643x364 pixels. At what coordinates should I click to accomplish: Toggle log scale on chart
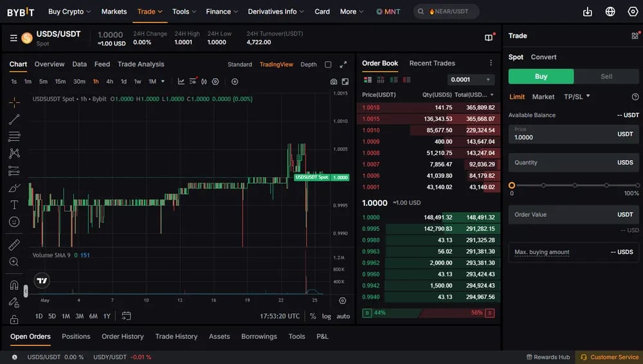(327, 316)
